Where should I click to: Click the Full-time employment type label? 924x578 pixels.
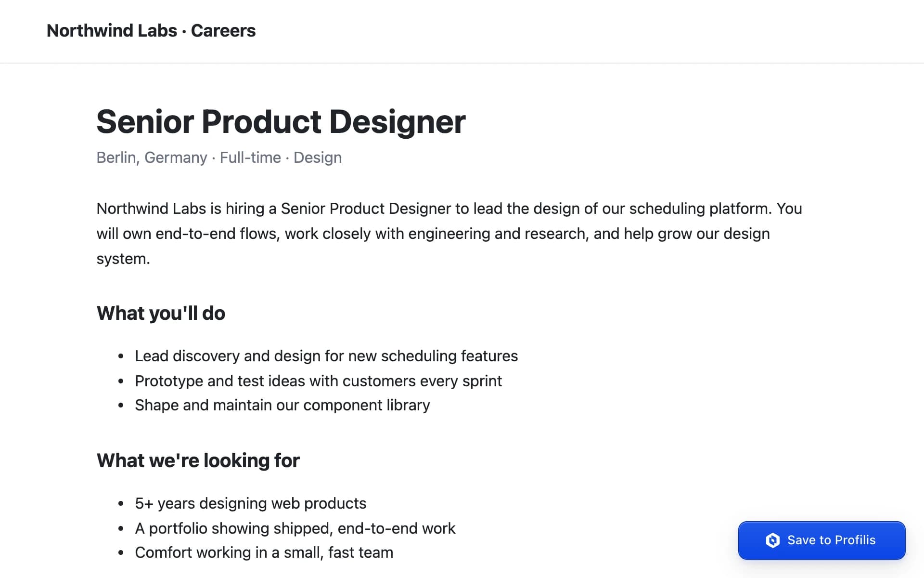250,158
